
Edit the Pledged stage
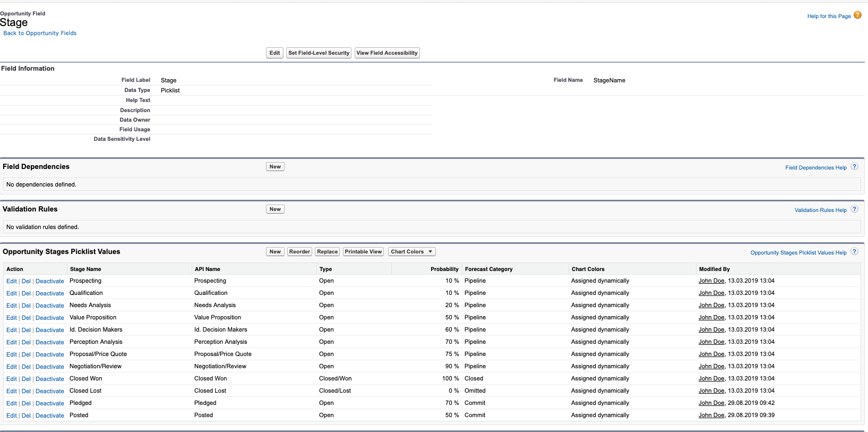pyautogui.click(x=12, y=403)
